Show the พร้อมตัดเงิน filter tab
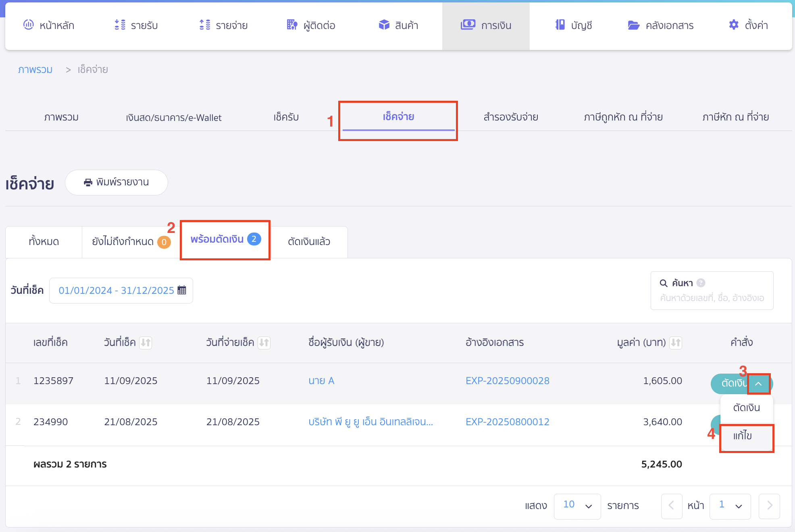The image size is (795, 532). (225, 240)
